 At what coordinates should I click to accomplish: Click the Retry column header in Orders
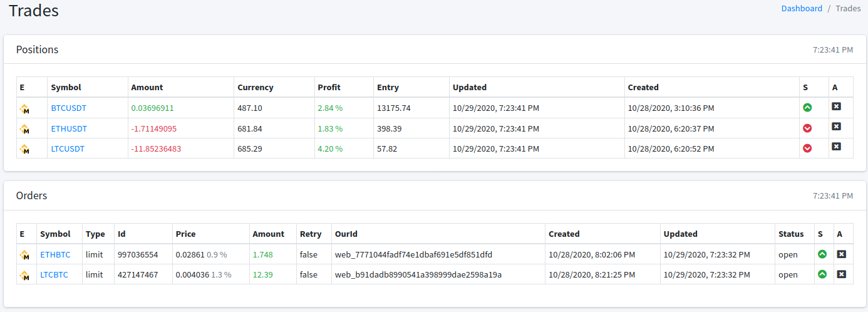(311, 234)
